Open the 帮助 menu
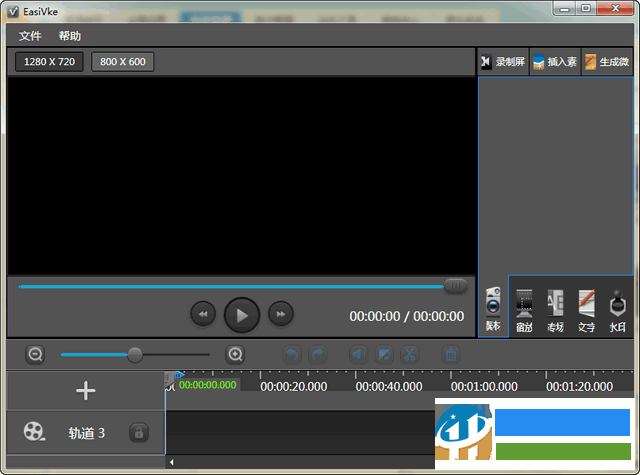The image size is (640, 475). 69,36
